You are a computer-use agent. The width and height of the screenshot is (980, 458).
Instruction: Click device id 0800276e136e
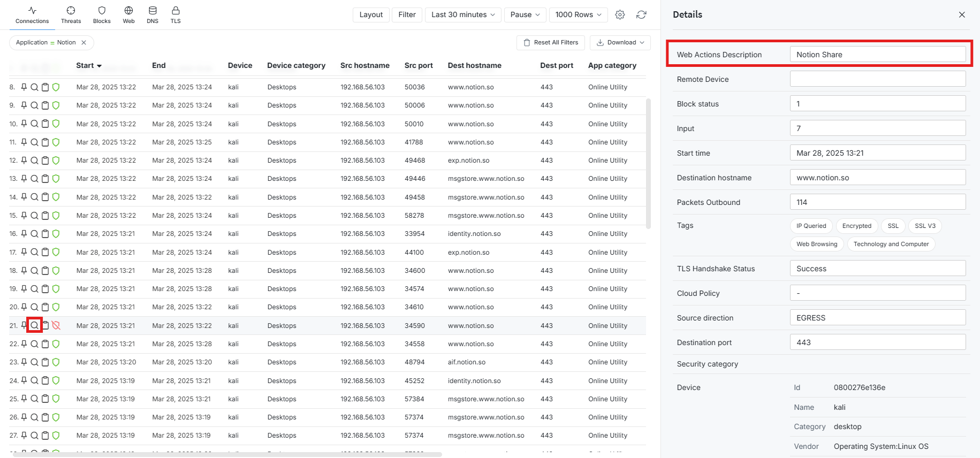click(860, 387)
